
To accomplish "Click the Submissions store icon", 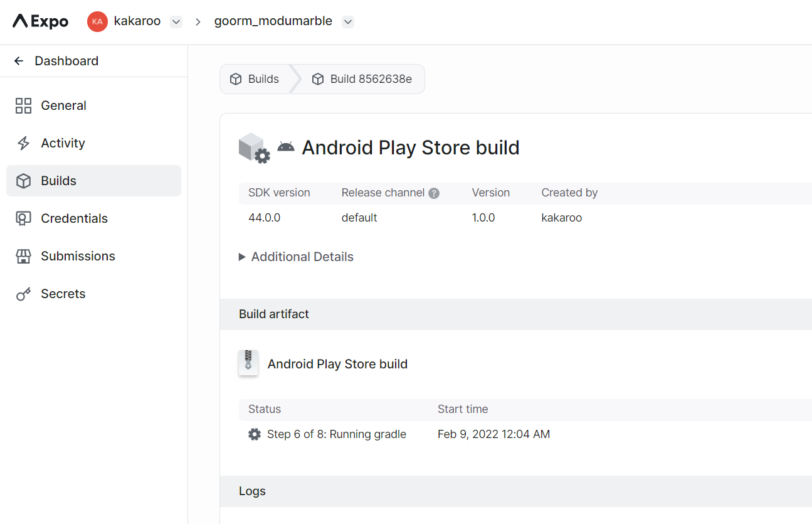I will (23, 256).
